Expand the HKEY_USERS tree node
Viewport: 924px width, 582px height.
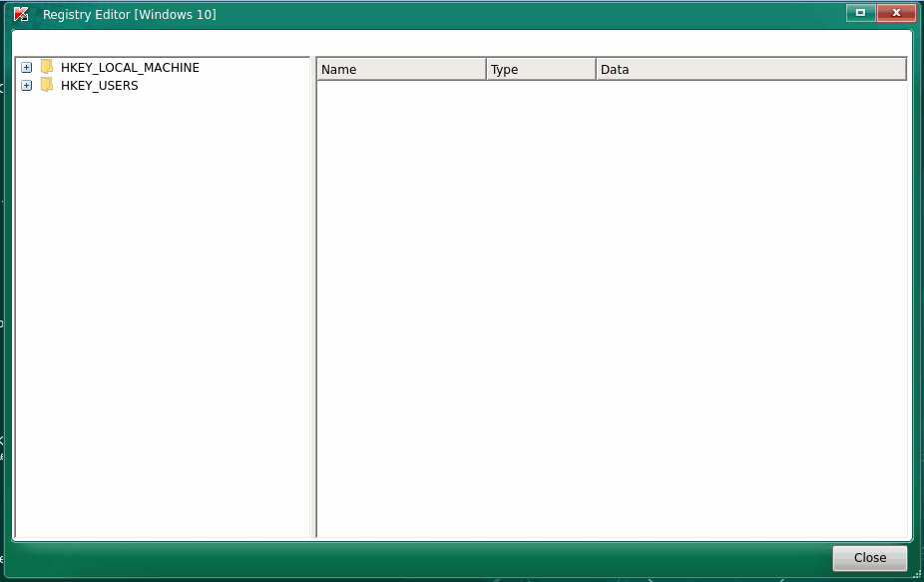coord(27,86)
